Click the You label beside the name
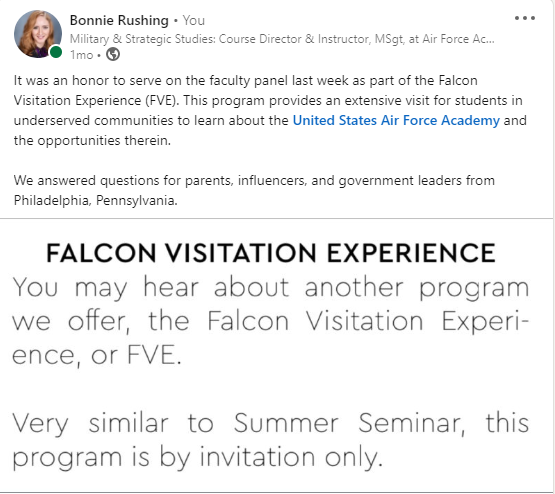Image resolution: width=555 pixels, height=494 pixels. click(x=194, y=20)
